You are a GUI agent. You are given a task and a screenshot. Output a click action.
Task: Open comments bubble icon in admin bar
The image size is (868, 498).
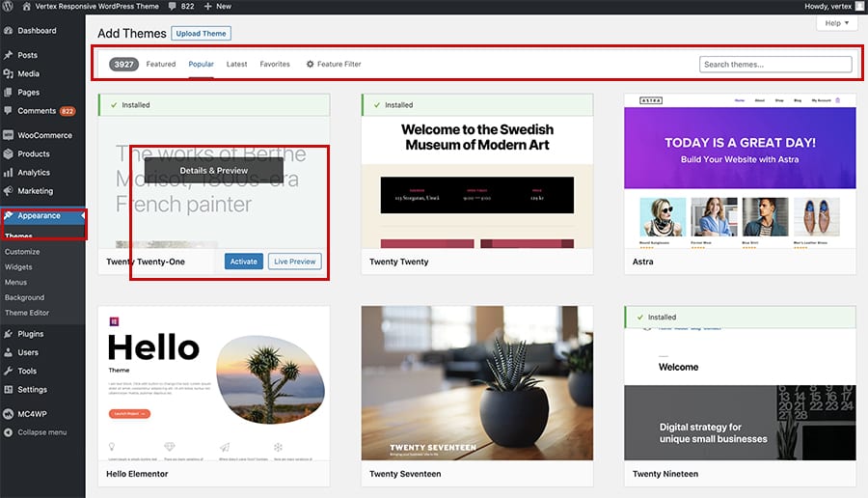[x=173, y=7]
